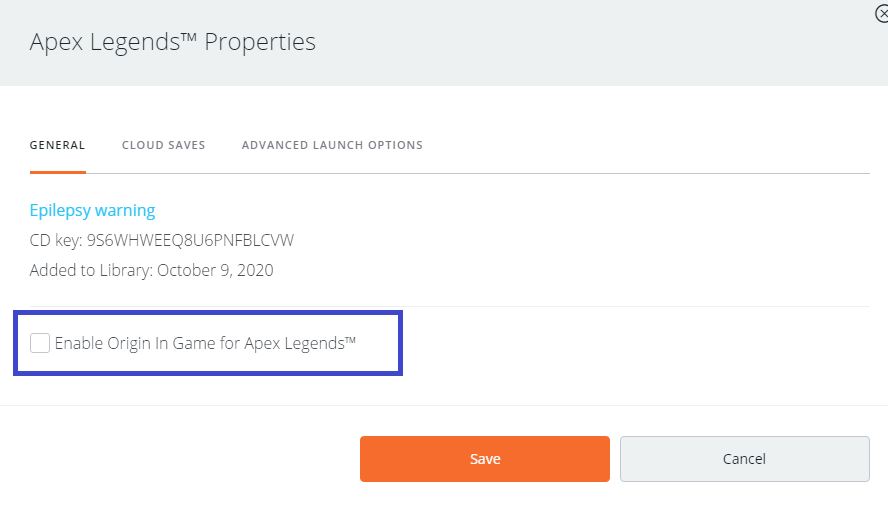888x505 pixels.
Task: Click the Apex Legends™ Properties title
Action: (172, 42)
